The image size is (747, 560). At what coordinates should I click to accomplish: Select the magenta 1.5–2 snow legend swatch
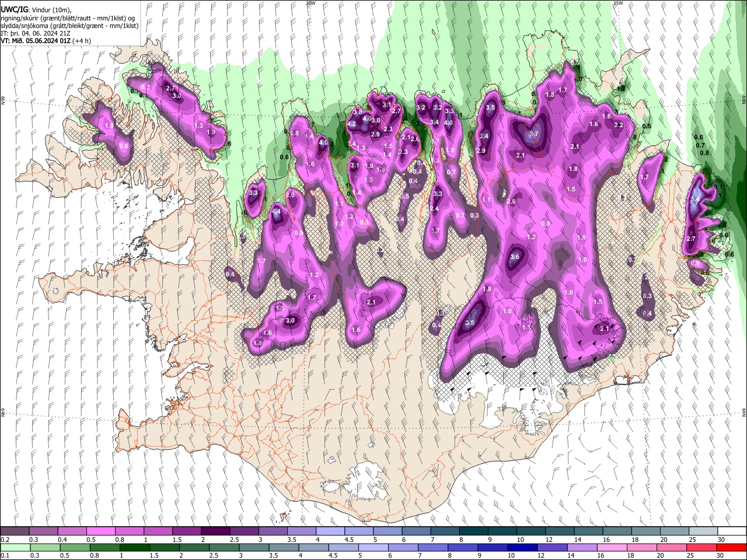pyautogui.click(x=187, y=531)
